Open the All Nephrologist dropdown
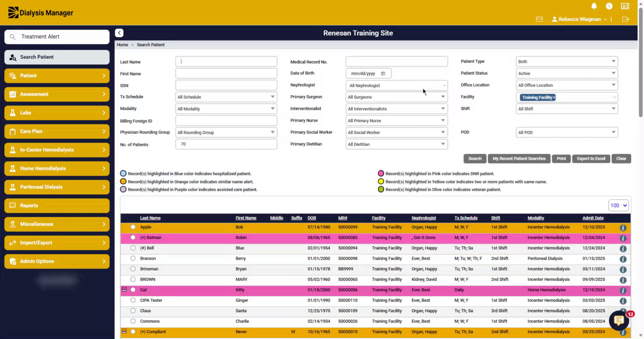The height and width of the screenshot is (339, 644). (397, 85)
